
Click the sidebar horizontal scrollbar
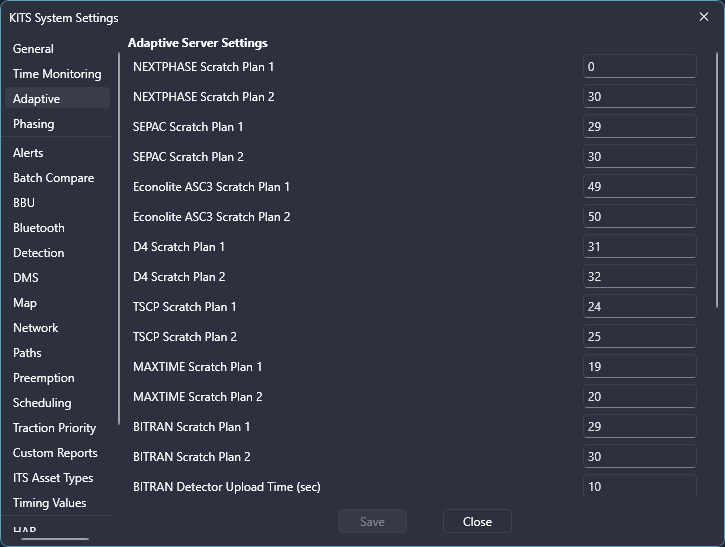tap(55, 539)
